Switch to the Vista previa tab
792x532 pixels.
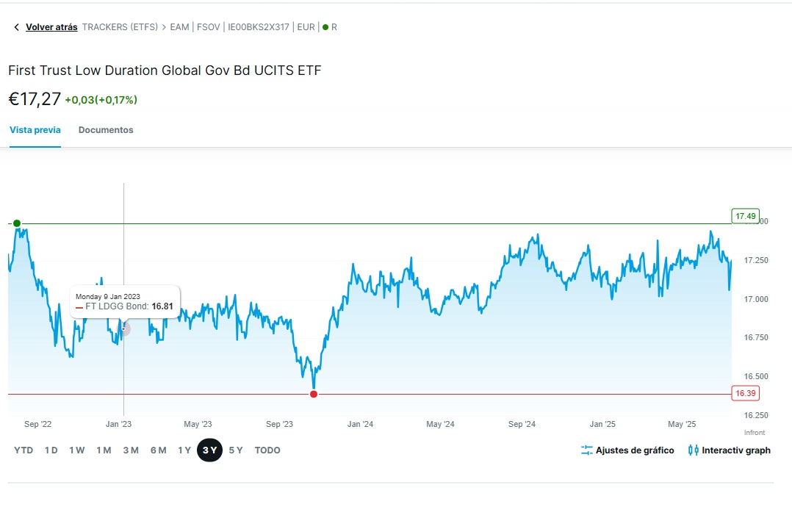(x=35, y=129)
